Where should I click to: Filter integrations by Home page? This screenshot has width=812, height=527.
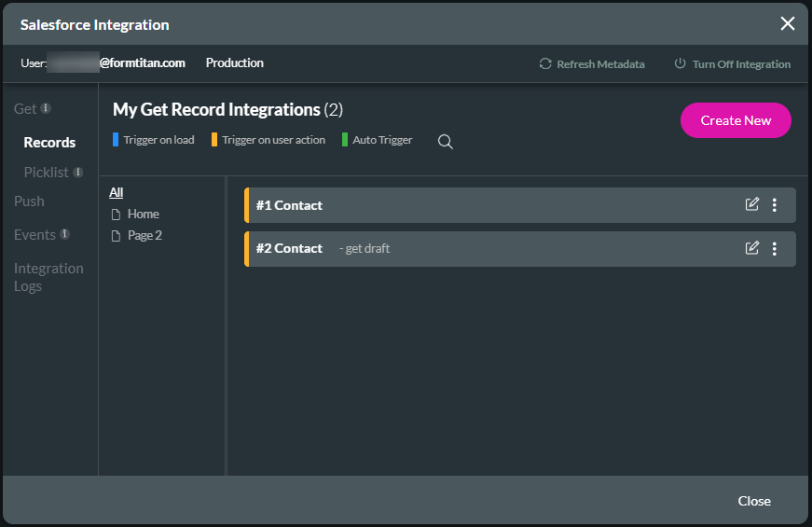click(143, 214)
